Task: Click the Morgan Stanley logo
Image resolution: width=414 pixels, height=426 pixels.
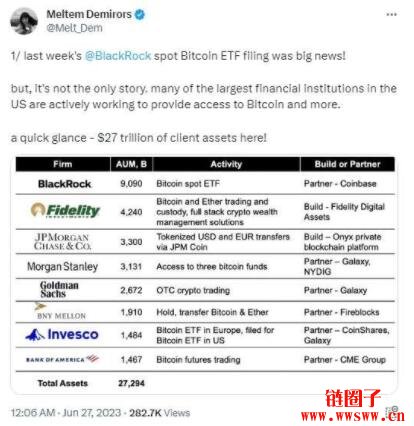Action: tap(63, 266)
